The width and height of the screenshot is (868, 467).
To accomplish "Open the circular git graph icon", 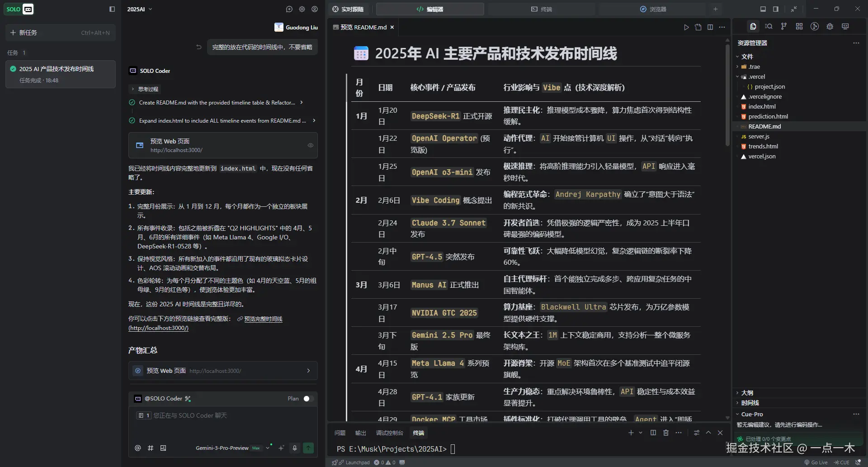I will 815,27.
